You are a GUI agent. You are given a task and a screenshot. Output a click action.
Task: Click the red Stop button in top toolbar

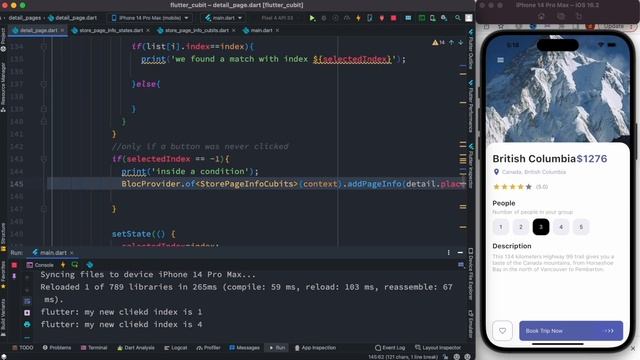(x=393, y=18)
